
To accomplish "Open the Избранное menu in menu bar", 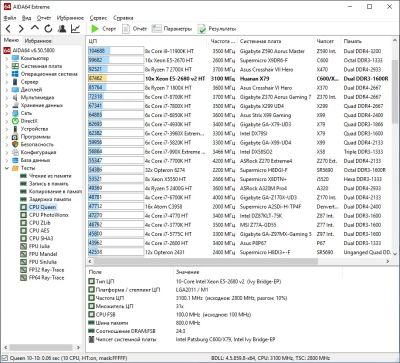I will 70,18.
